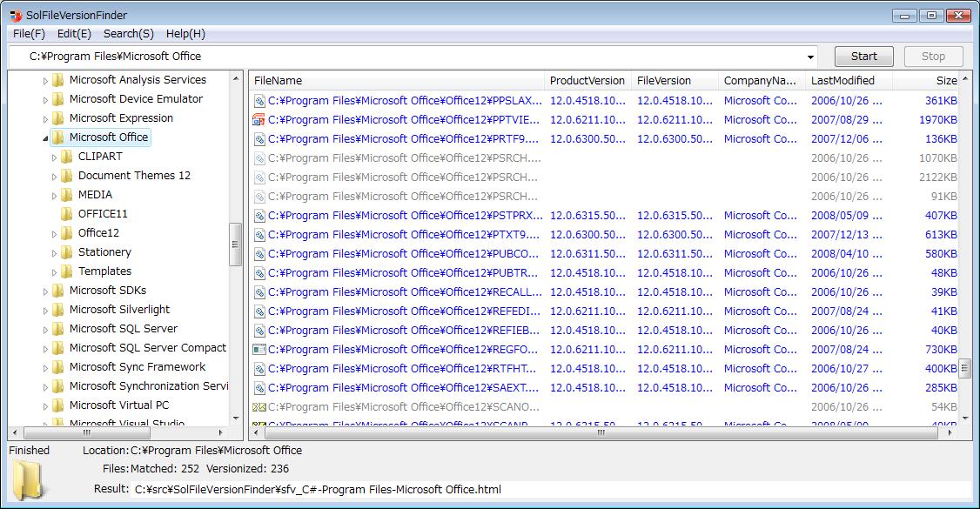Sort by the FileVersion column header
This screenshot has height=509, width=980.
click(675, 81)
